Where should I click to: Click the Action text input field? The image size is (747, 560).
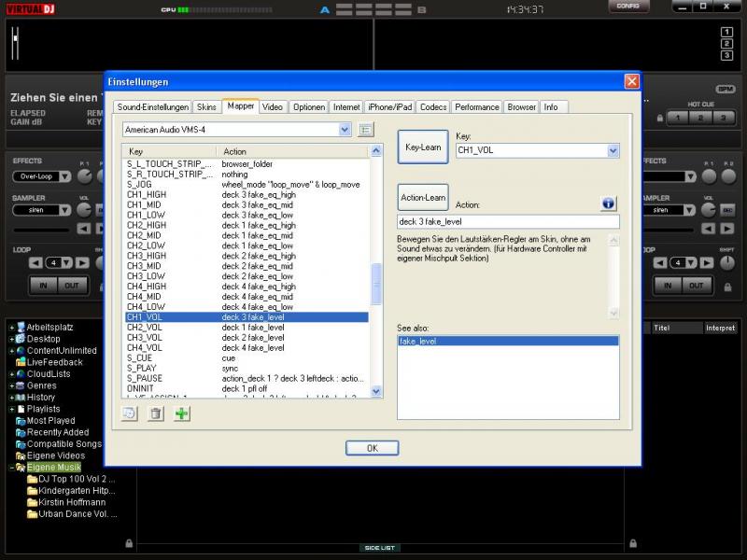(x=508, y=222)
